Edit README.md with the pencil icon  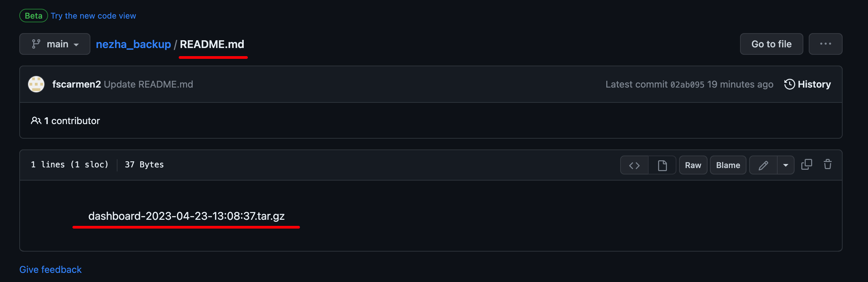[763, 165]
